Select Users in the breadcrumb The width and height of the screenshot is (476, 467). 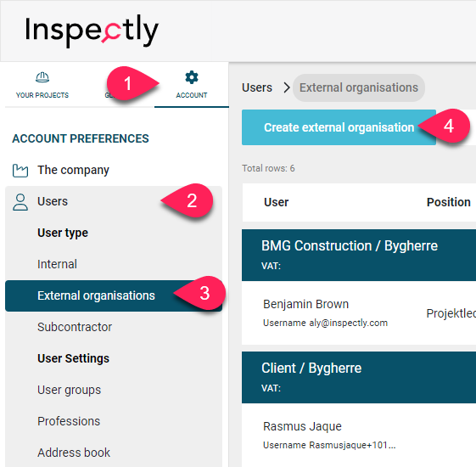(257, 87)
